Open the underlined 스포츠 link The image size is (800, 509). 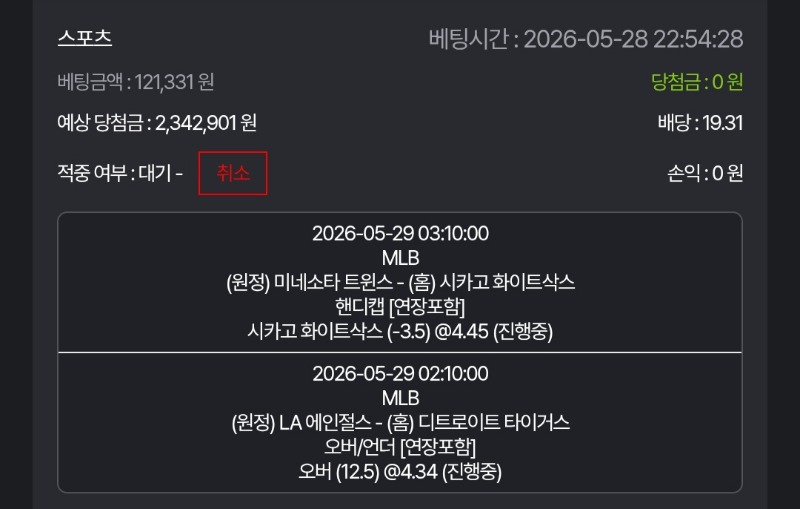85,38
